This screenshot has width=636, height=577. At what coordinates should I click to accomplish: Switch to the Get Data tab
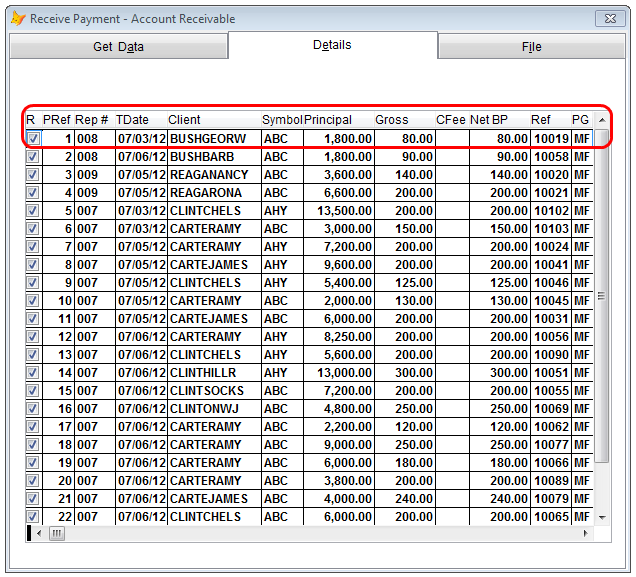(118, 47)
